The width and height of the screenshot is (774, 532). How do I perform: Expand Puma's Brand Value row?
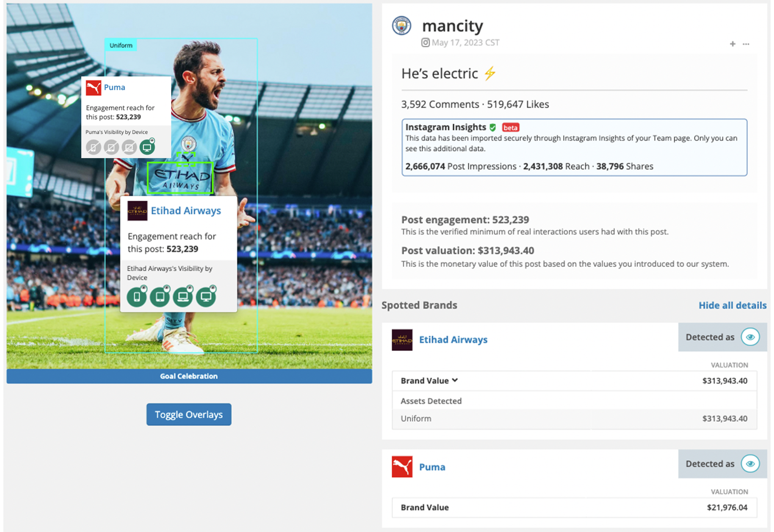(x=574, y=507)
